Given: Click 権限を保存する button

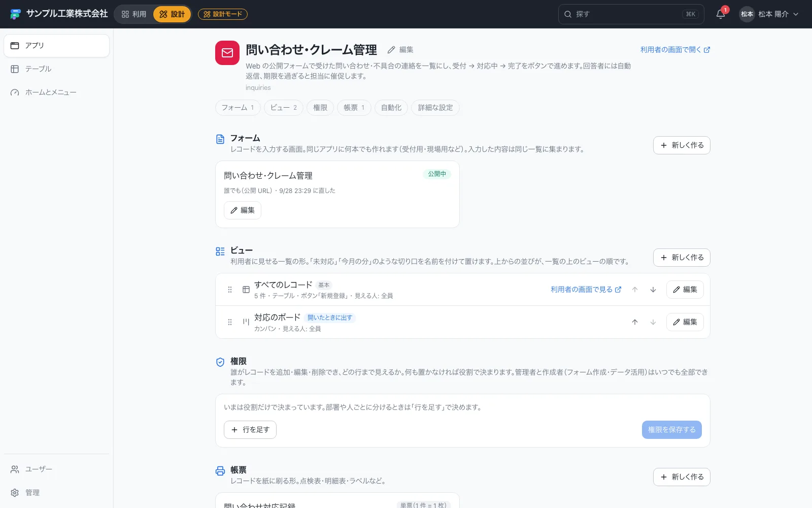Looking at the screenshot, I should (x=672, y=430).
